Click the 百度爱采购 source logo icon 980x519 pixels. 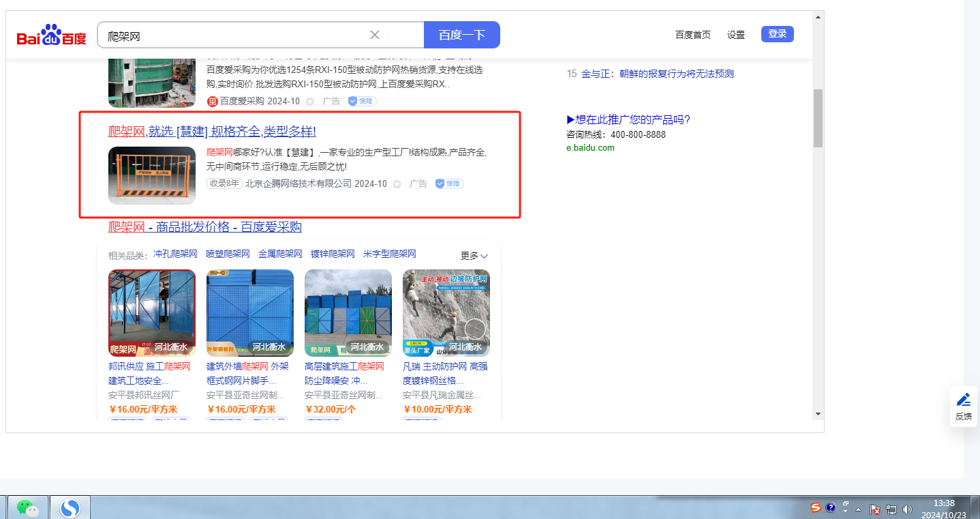pyautogui.click(x=212, y=101)
